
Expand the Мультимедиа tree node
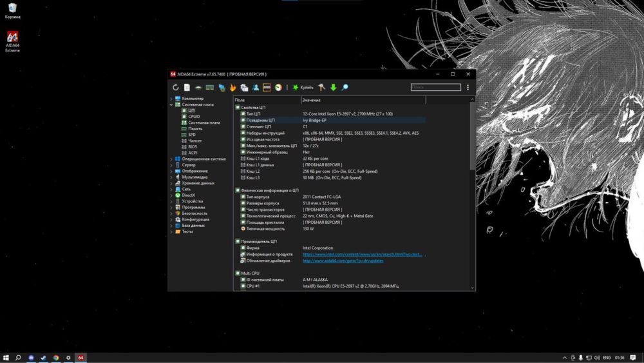[171, 177]
